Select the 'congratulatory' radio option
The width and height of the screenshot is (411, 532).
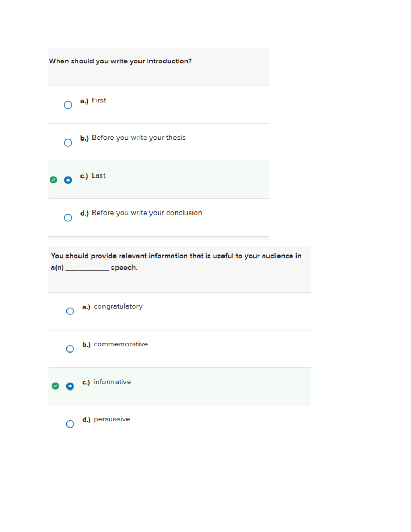(x=70, y=311)
